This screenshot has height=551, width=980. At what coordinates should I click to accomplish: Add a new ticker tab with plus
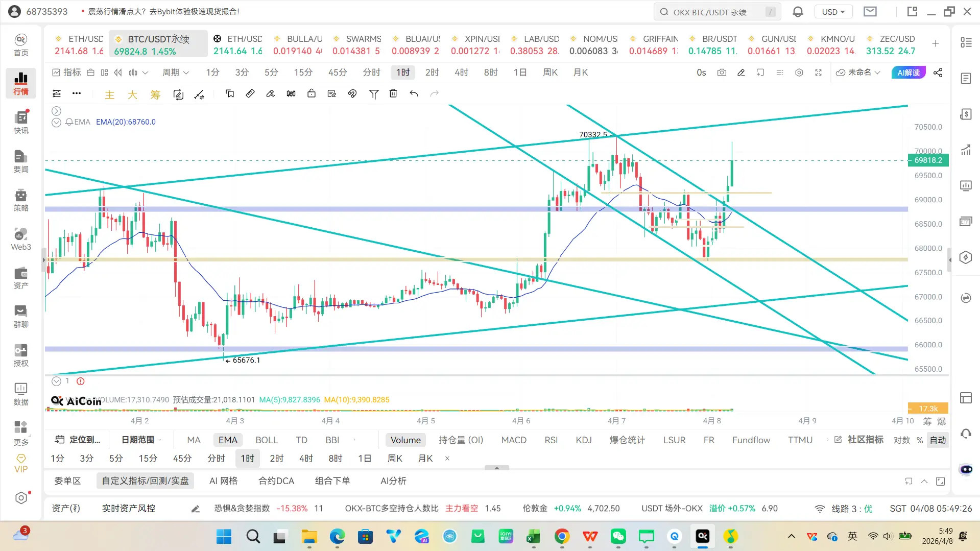tap(935, 44)
